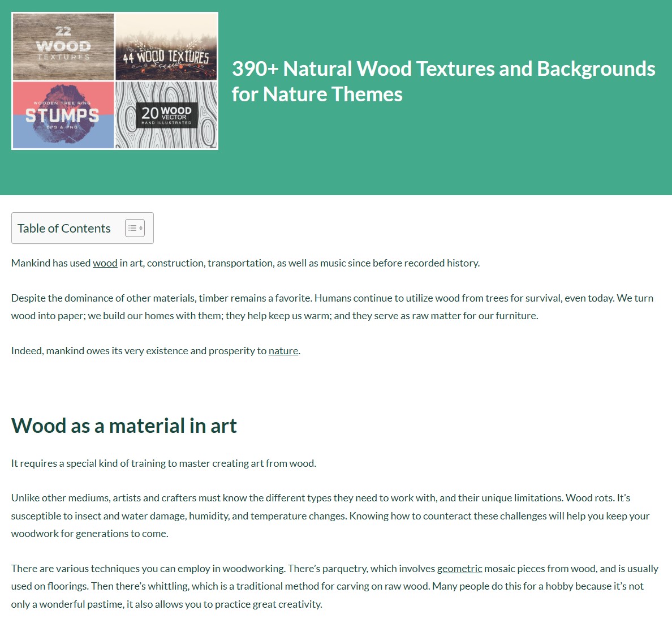This screenshot has width=672, height=623.
Task: Click the 'Wood as a material in art' heading
Action: tap(124, 426)
